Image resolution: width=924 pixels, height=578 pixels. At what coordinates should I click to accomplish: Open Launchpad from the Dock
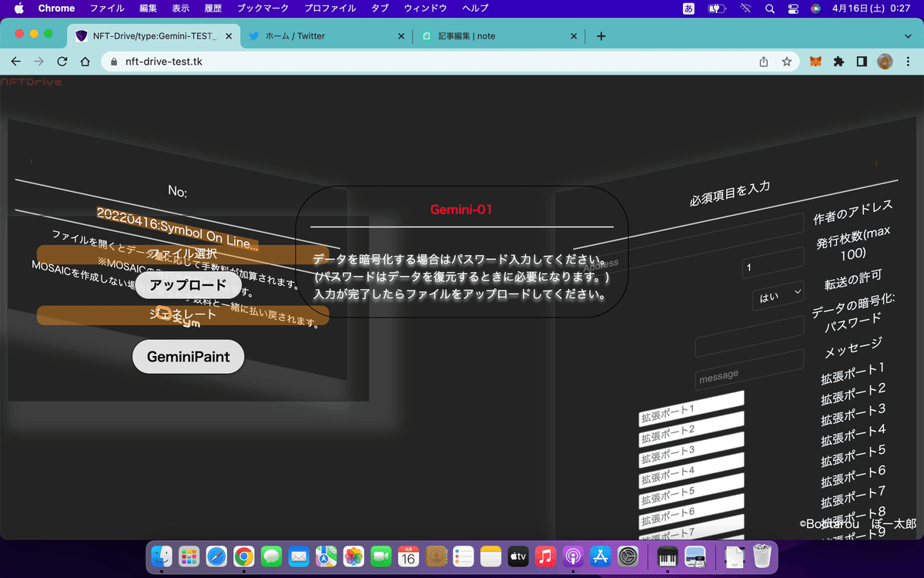pos(189,556)
